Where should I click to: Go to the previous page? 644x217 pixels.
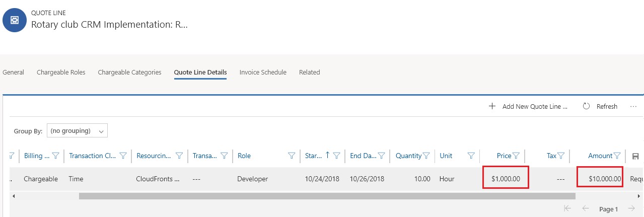point(586,209)
